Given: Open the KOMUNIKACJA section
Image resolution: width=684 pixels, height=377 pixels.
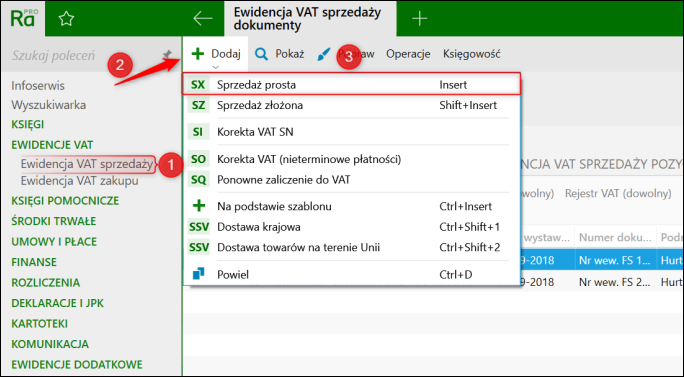Looking at the screenshot, I should point(50,344).
